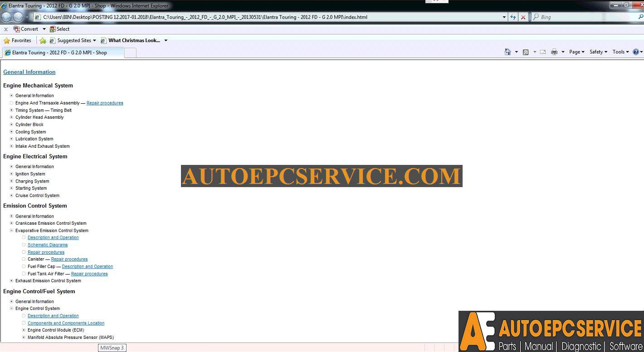
Task: Open Engine Control System Description and Operation
Action: point(53,316)
